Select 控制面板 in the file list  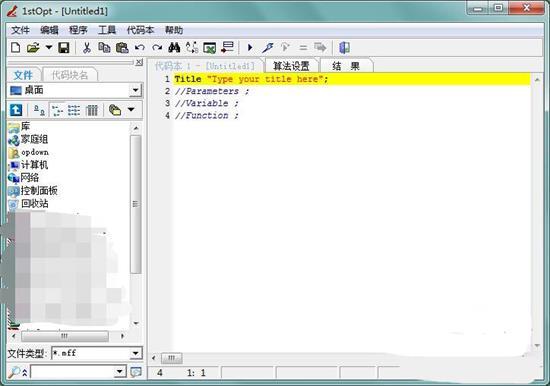click(33, 191)
